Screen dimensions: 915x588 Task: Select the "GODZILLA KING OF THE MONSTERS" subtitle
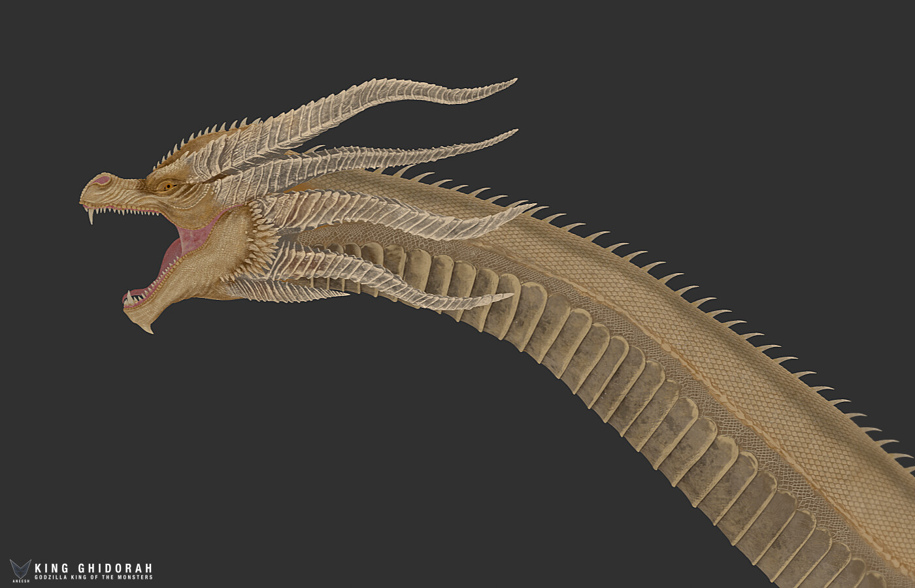[x=93, y=578]
